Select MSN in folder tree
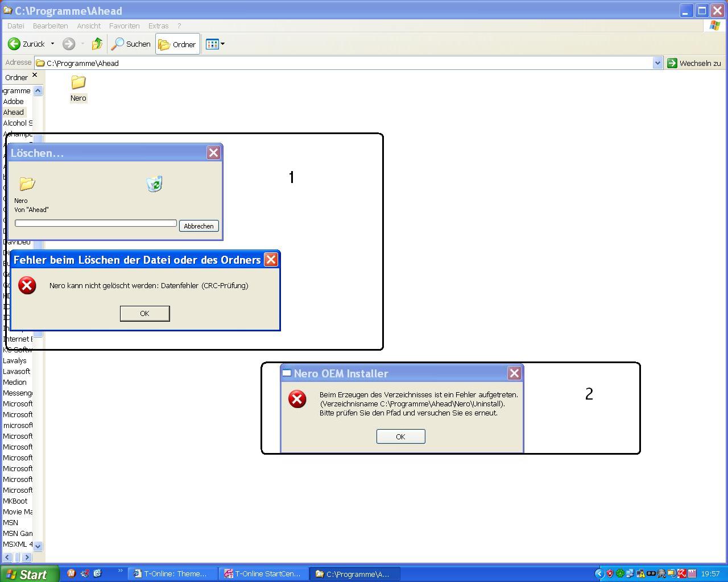This screenshot has width=728, height=582. (x=10, y=522)
